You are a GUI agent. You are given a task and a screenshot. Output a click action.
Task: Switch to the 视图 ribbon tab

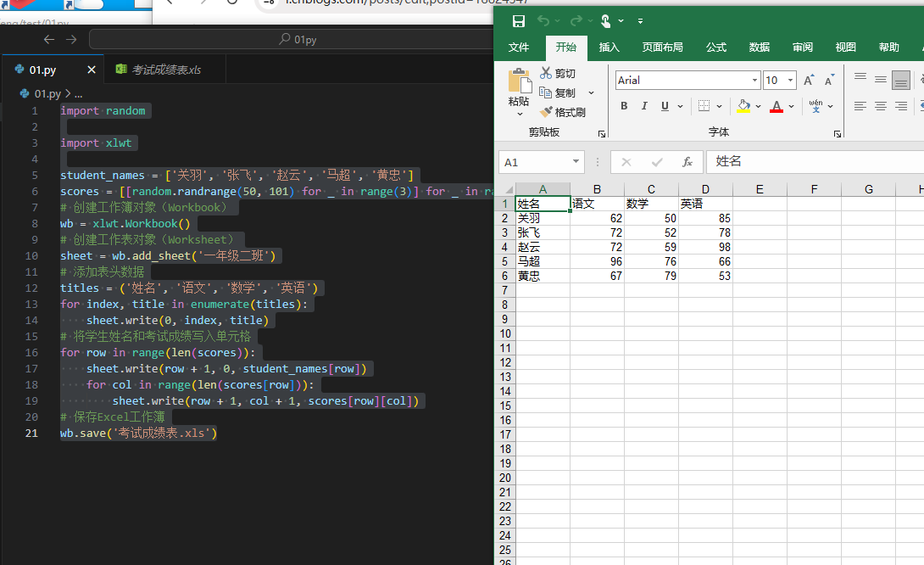845,48
